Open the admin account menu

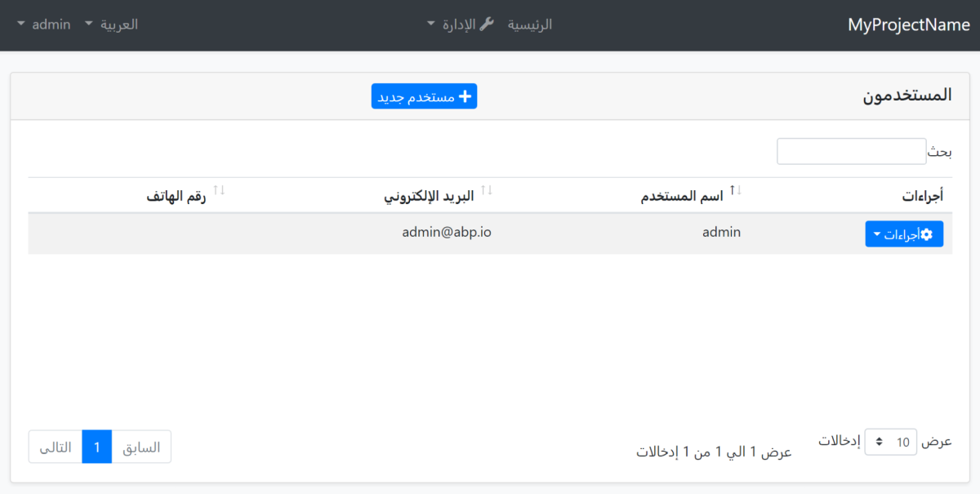[45, 24]
